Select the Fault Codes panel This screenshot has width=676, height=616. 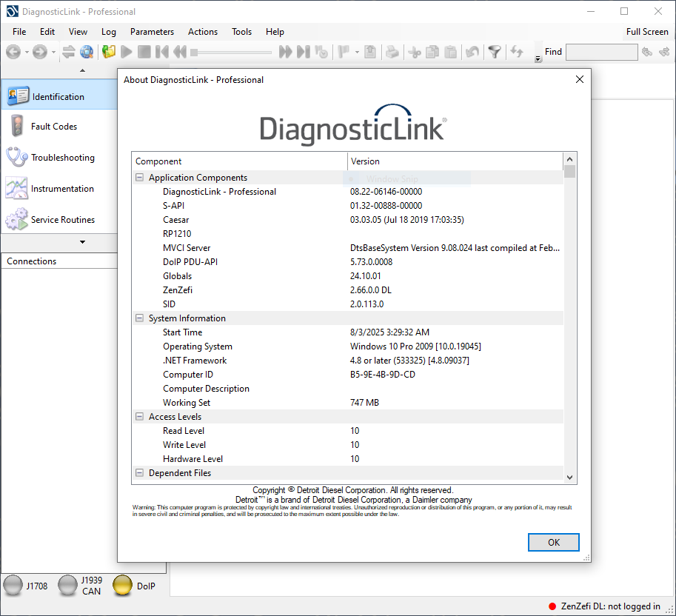click(x=59, y=127)
